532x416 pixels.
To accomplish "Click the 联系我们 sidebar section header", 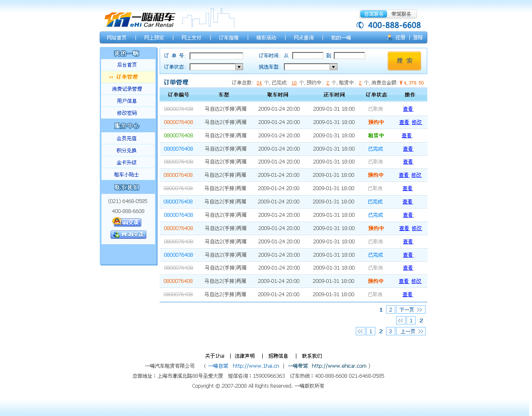I will tap(127, 188).
